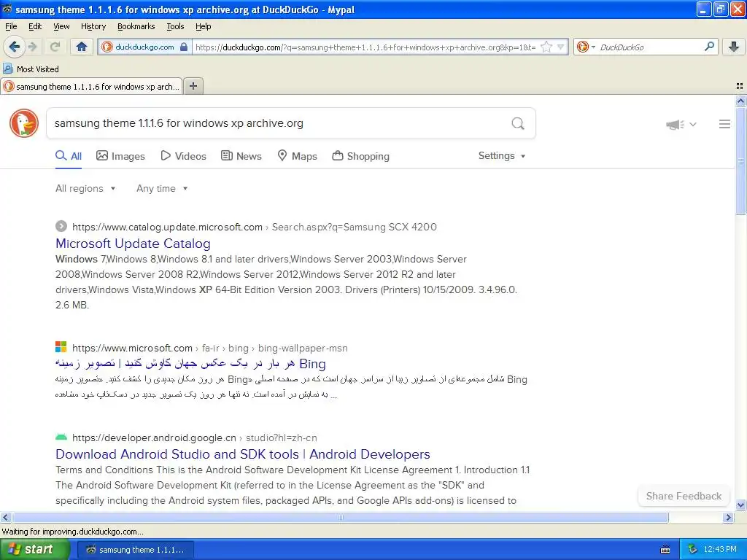Click the grey favicon of Update Catalog result

point(61,226)
